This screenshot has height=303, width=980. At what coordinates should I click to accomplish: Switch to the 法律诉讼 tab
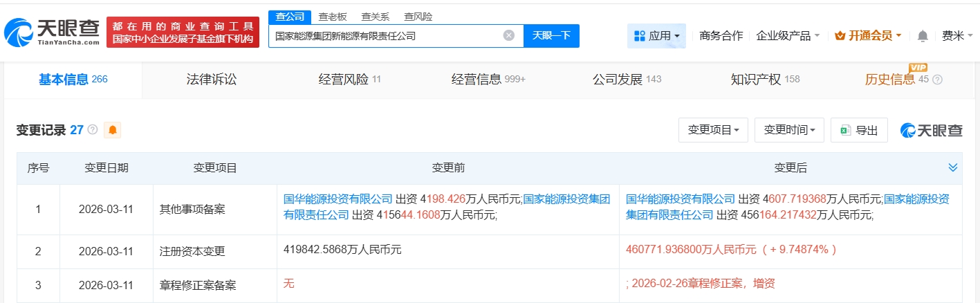(x=212, y=80)
